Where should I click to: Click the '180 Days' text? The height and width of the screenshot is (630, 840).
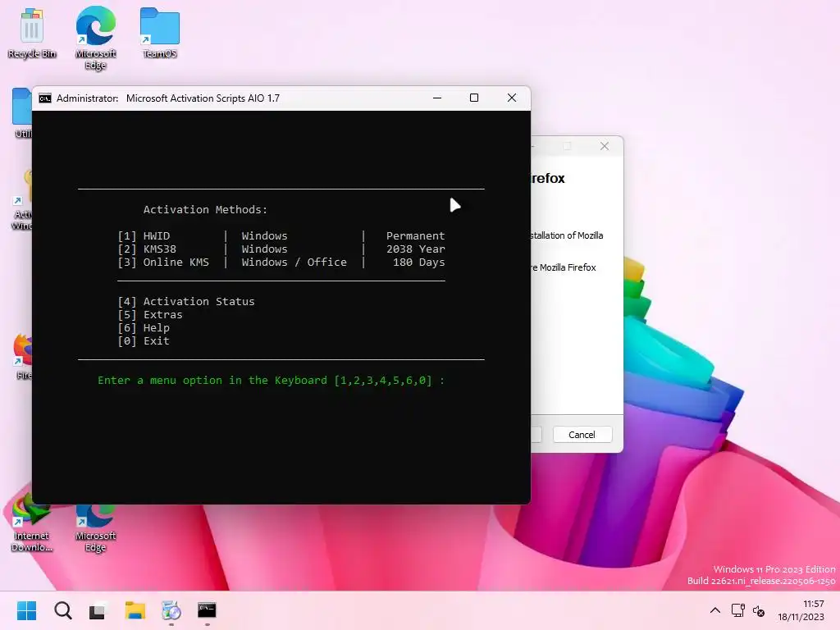[x=419, y=262]
